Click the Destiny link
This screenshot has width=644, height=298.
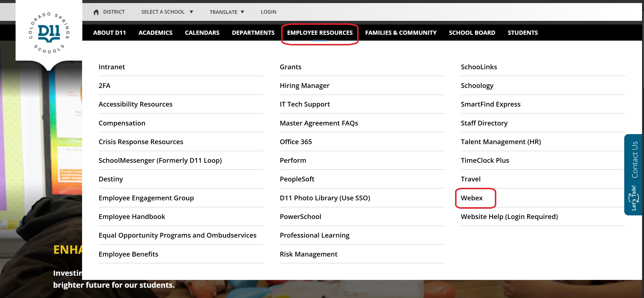[111, 179]
